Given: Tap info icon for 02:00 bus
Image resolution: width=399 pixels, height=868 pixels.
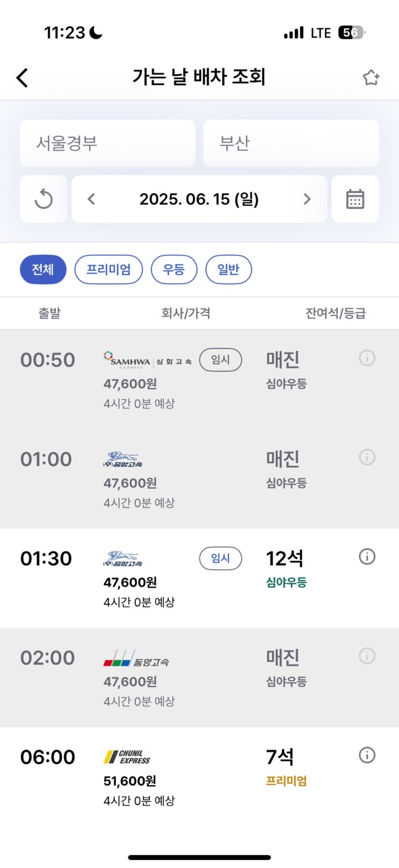Looking at the screenshot, I should click(367, 656).
